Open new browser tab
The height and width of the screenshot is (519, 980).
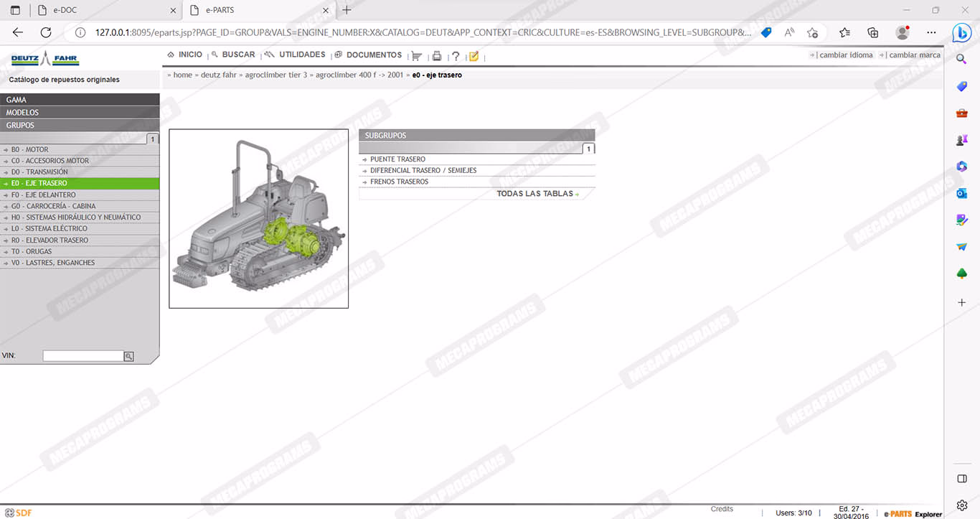(347, 10)
